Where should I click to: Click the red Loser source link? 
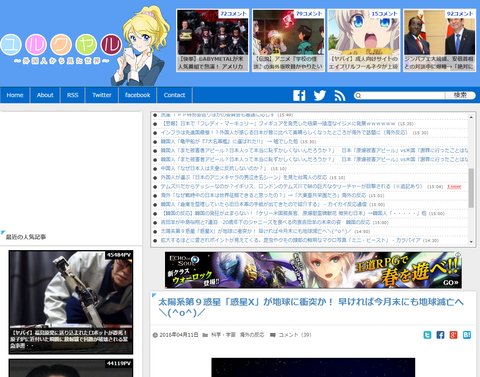454,187
